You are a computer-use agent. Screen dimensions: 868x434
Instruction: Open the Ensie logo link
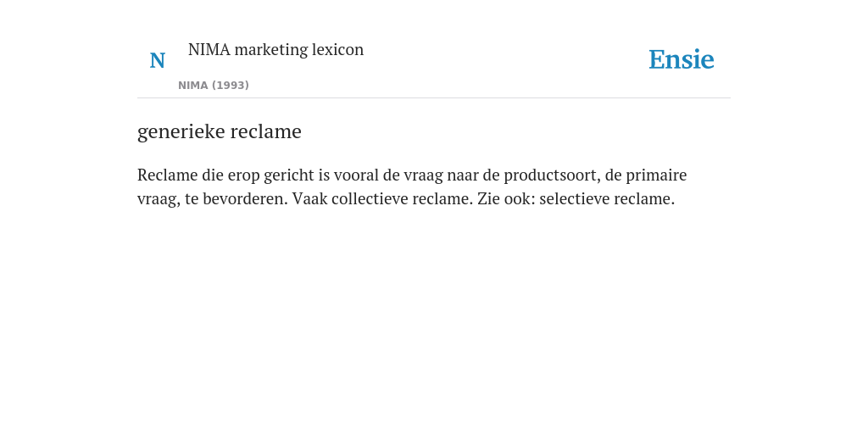click(x=682, y=59)
